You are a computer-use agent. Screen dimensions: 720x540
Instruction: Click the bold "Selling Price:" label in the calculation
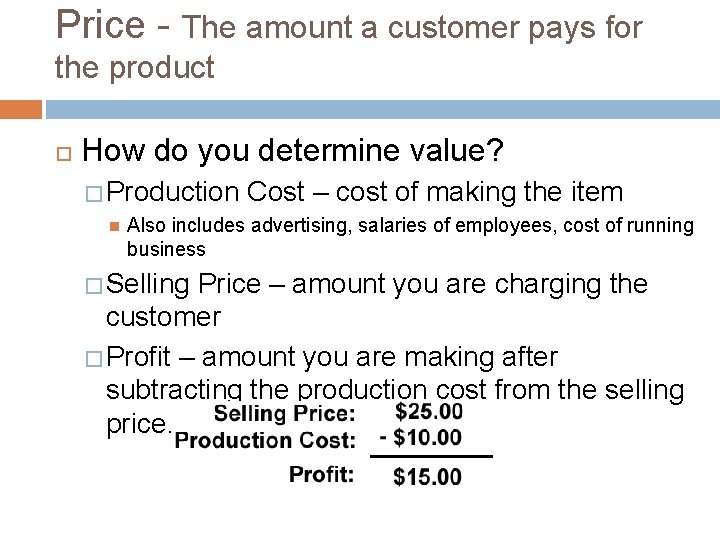coord(284,413)
